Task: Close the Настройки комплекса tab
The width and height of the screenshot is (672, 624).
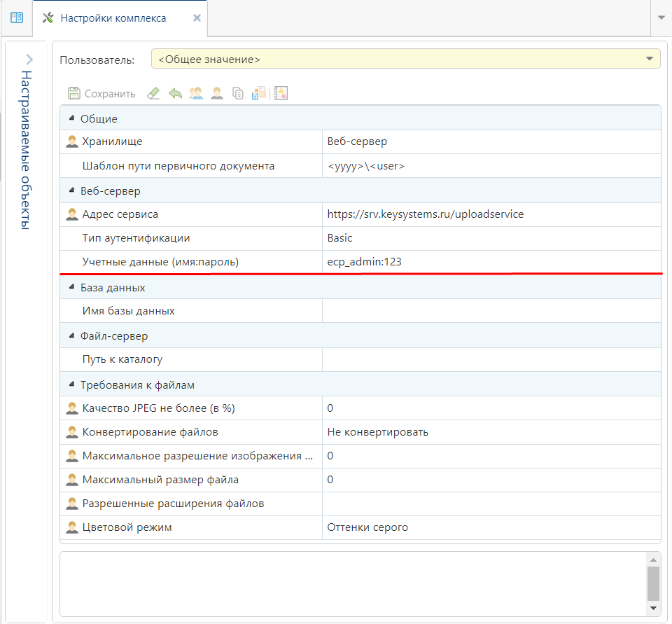Action: (197, 18)
